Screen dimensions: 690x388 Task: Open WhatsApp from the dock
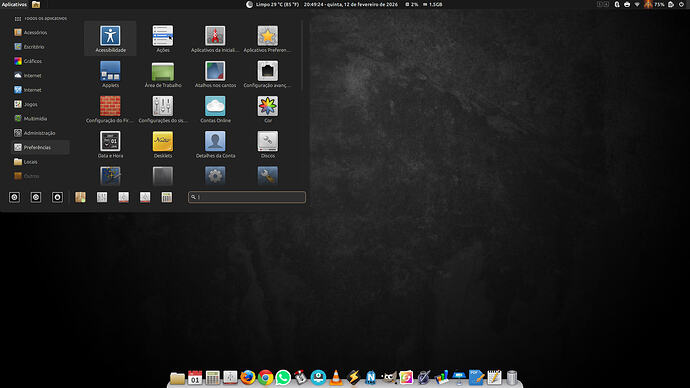283,377
